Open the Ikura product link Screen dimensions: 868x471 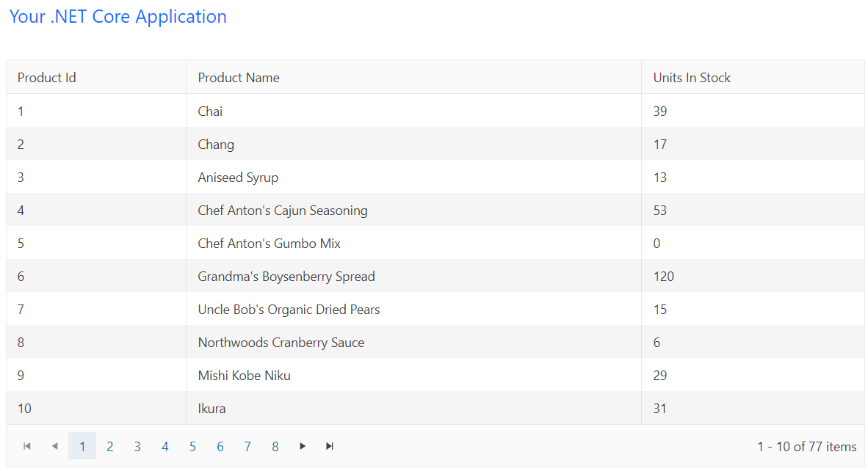(x=211, y=408)
